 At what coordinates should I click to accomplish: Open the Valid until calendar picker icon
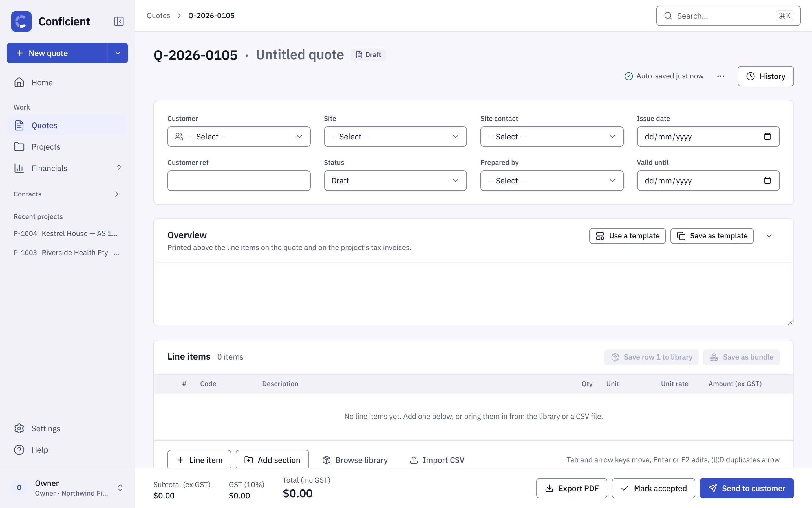click(x=767, y=180)
